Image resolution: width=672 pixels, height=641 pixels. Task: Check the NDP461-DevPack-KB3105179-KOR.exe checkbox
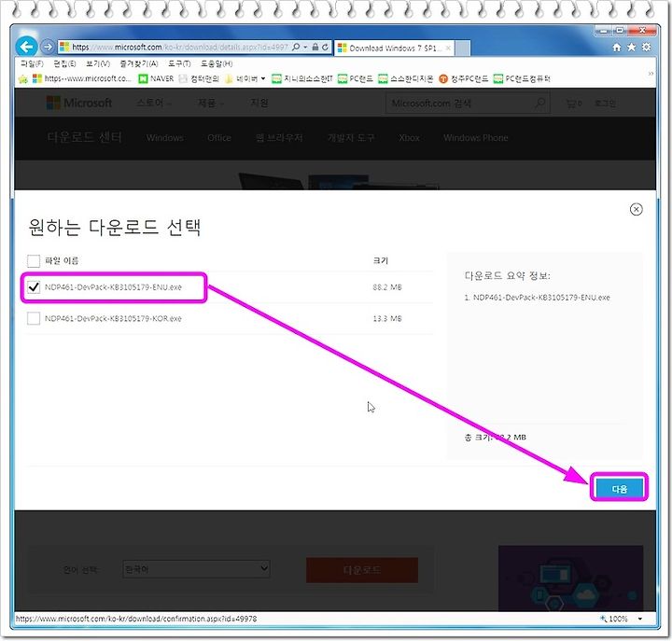click(34, 318)
